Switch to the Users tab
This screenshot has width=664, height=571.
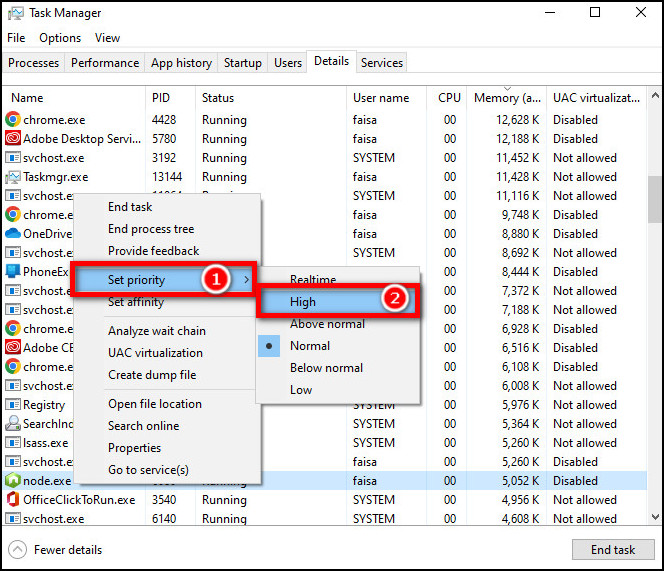(288, 63)
